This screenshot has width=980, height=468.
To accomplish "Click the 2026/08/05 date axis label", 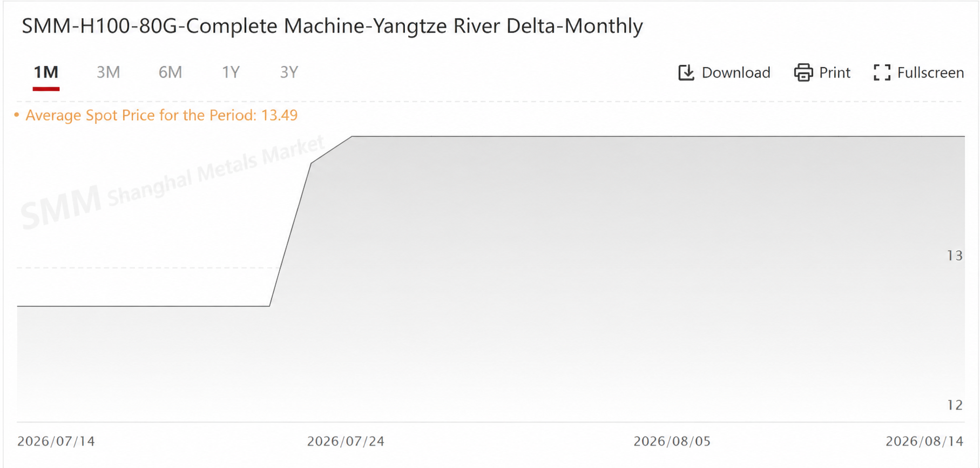I will point(672,442).
